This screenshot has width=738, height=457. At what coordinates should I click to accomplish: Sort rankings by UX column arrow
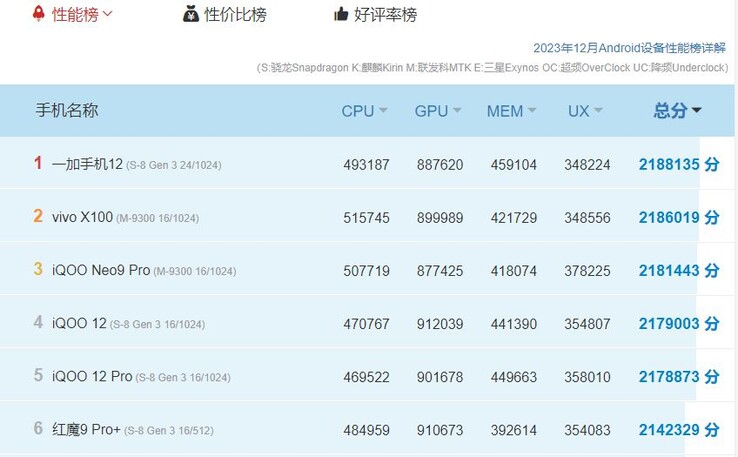point(598,110)
